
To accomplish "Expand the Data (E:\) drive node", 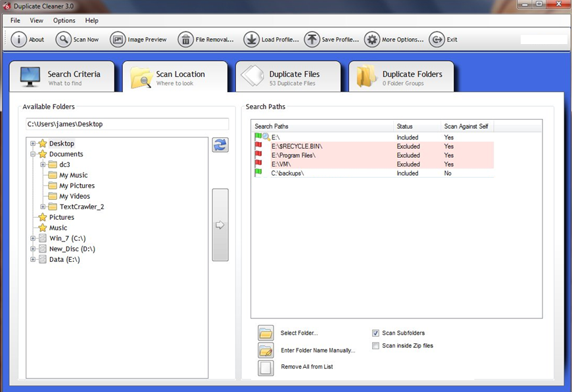I will tap(33, 259).
